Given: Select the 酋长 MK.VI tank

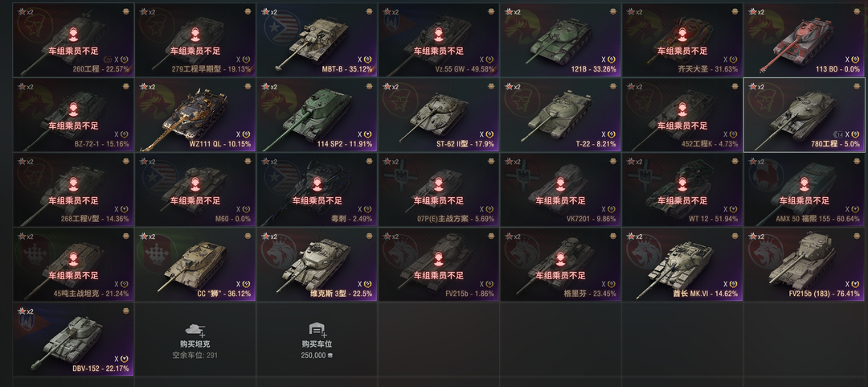Looking at the screenshot, I should 682,265.
